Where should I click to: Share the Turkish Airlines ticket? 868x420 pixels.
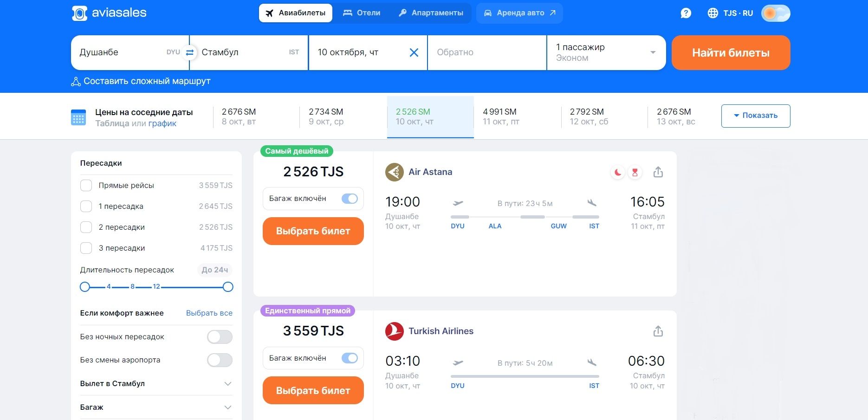[x=658, y=331]
